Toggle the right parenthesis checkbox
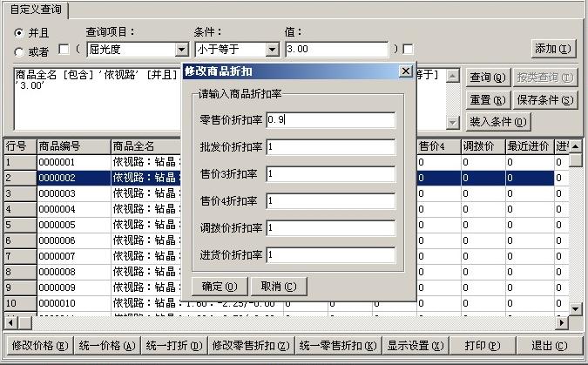The width and height of the screenshot is (588, 365). [x=408, y=50]
